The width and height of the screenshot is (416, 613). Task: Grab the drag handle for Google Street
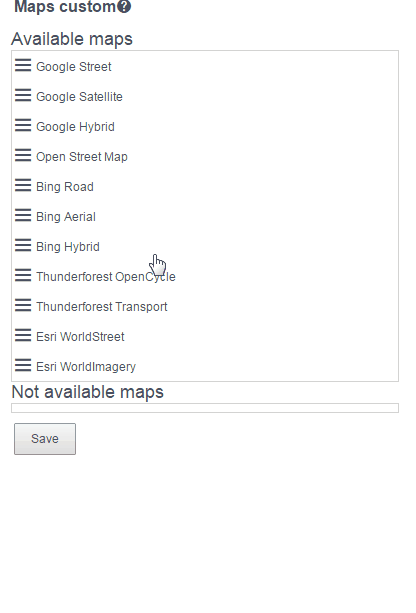(x=23, y=65)
